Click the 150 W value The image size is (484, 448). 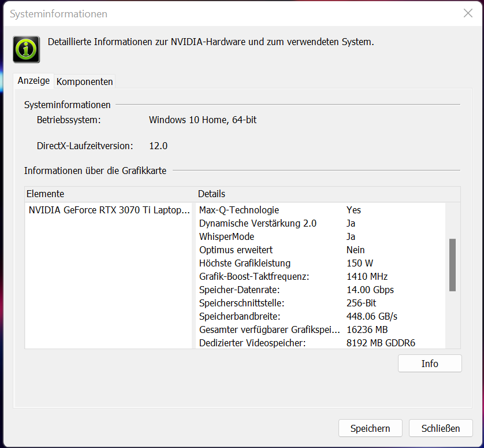pyautogui.click(x=360, y=263)
